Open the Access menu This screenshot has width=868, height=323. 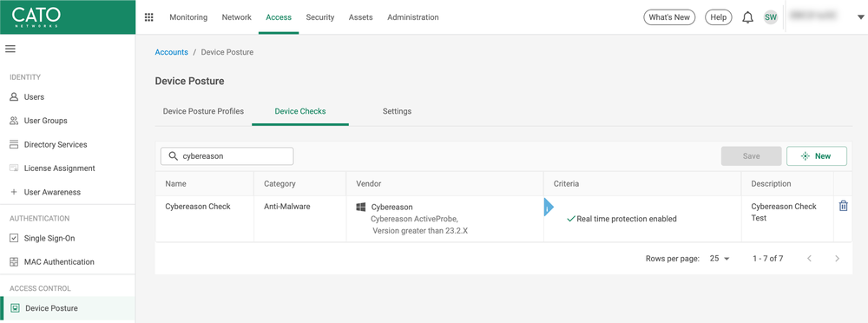point(279,17)
